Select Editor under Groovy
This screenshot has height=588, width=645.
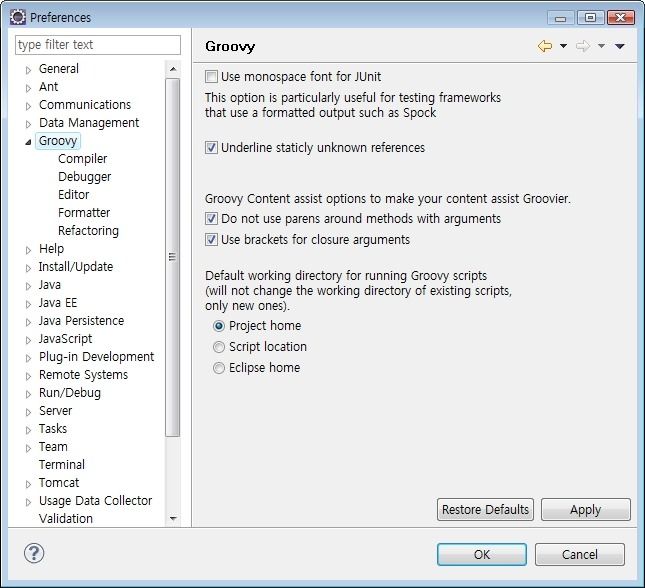tap(74, 195)
